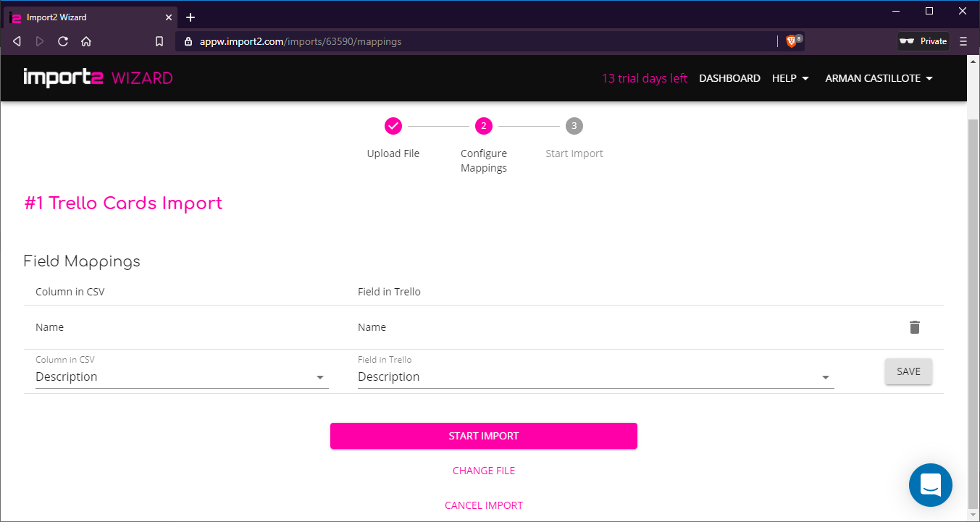Click the Start Import step label
Screen dimensions: 980x522
point(574,153)
